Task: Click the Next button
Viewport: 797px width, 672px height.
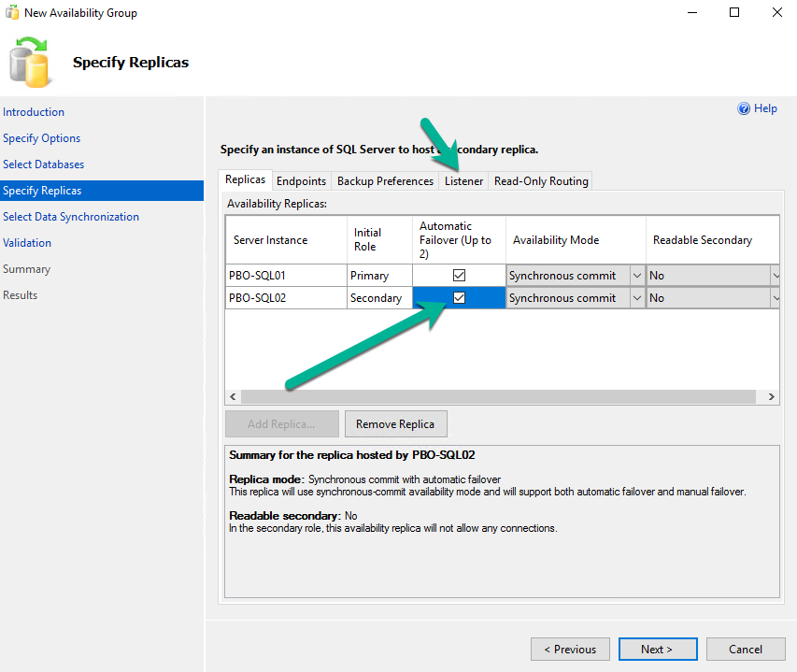Action: click(658, 650)
